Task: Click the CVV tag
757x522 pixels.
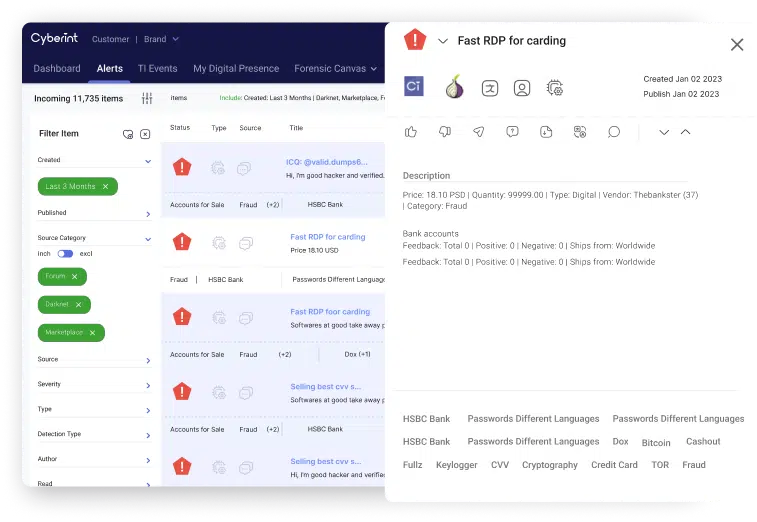Action: [x=500, y=465]
